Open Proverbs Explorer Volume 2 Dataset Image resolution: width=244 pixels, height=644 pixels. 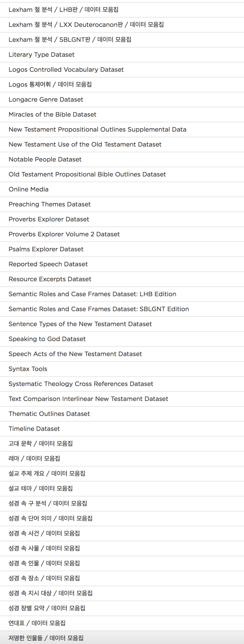coord(122,234)
